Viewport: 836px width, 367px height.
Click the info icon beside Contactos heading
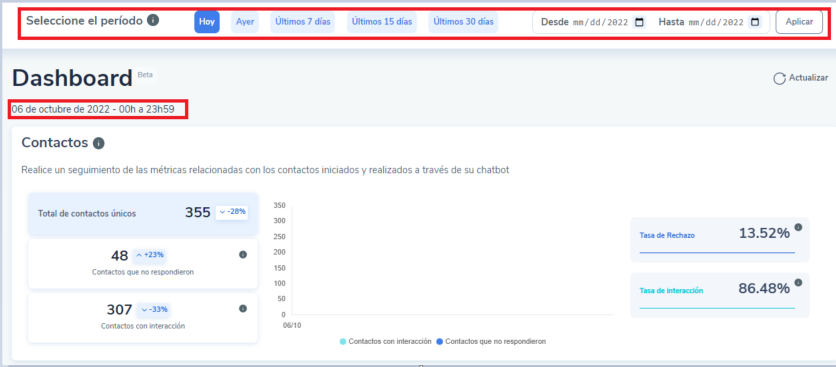[99, 143]
